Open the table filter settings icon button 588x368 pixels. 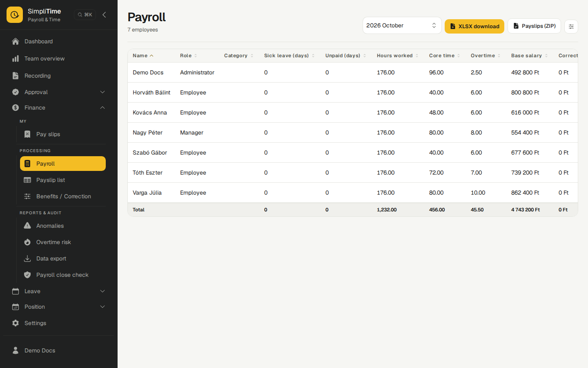571,27
